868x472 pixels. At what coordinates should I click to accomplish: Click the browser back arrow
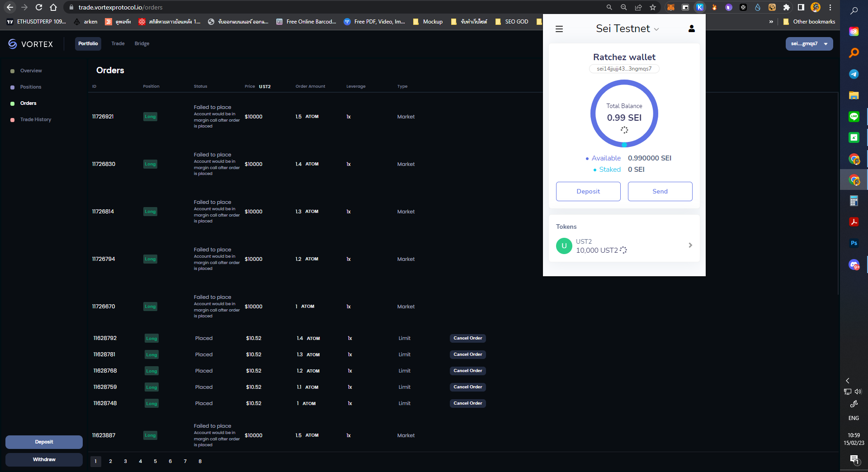(10, 7)
